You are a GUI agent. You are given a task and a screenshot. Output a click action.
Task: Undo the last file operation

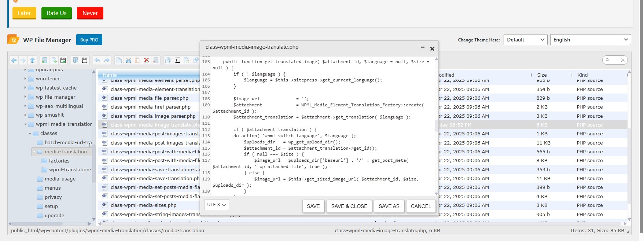coord(97,60)
